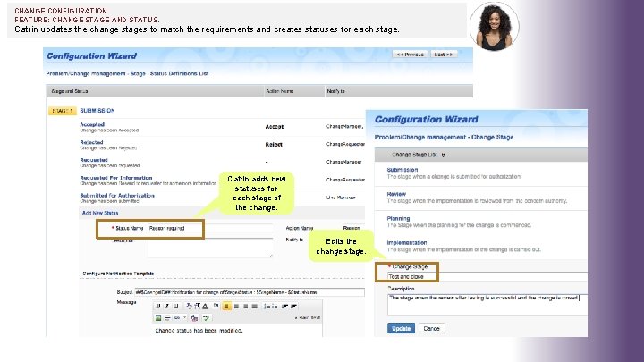Click the Reject action name

[274, 145]
